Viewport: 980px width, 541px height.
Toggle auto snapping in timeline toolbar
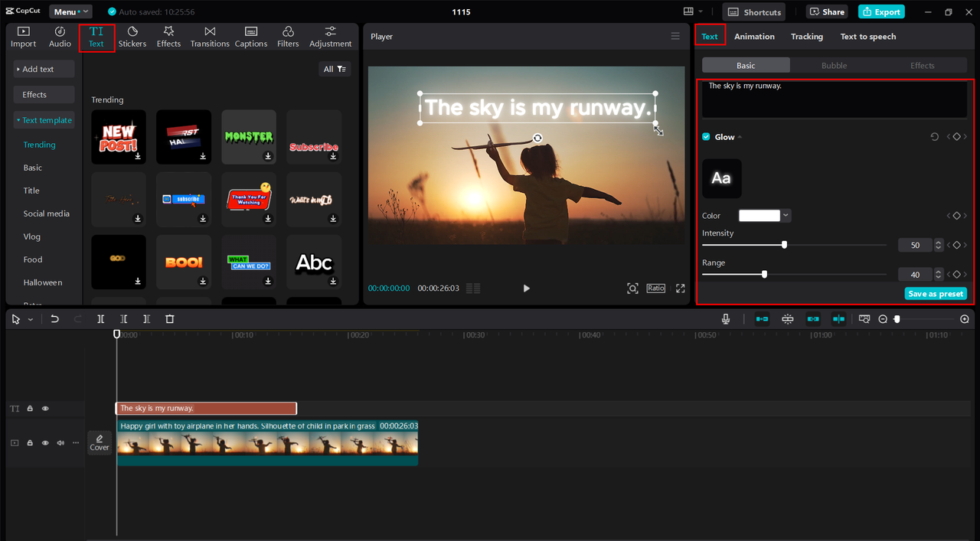[x=787, y=319]
